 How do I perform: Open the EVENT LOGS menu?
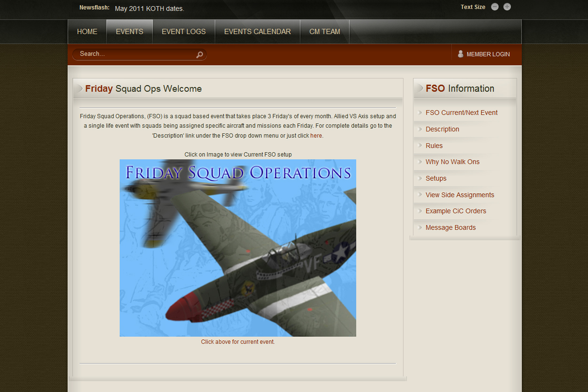click(184, 32)
